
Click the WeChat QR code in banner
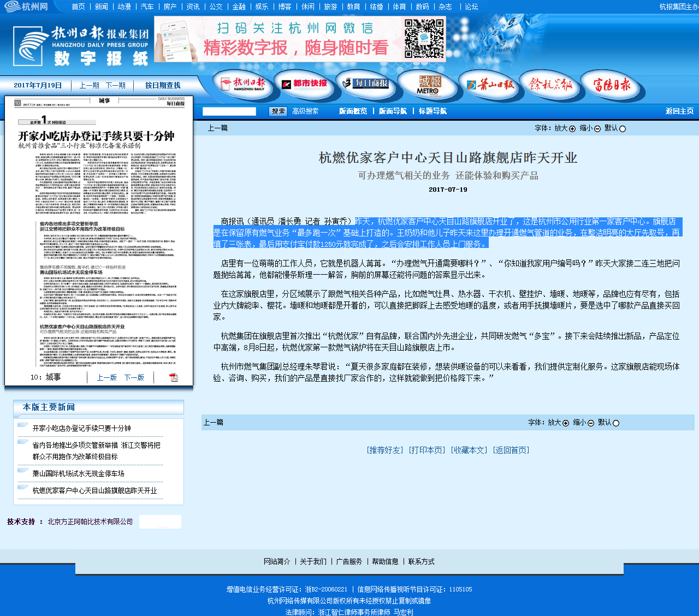[x=424, y=38]
